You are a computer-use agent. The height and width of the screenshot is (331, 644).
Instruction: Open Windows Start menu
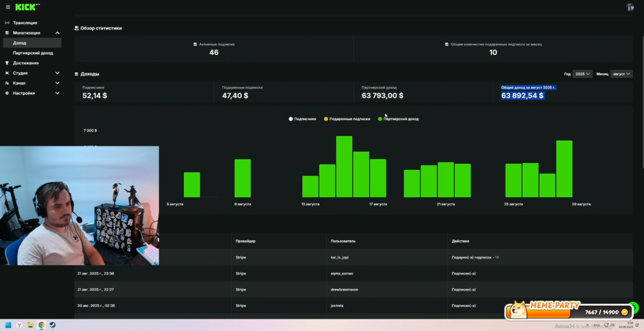[x=8, y=325]
